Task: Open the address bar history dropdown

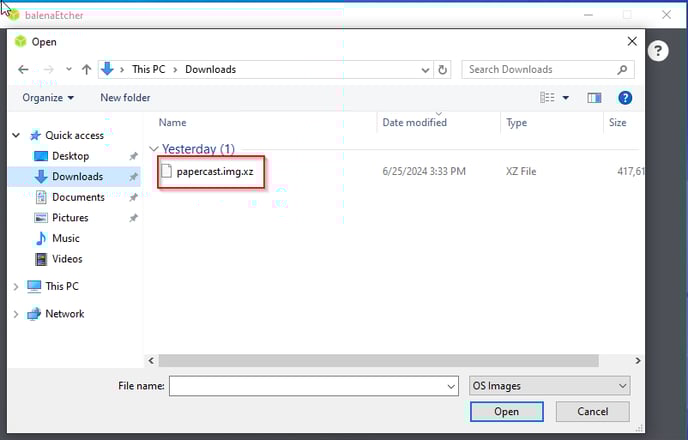Action: (x=425, y=70)
